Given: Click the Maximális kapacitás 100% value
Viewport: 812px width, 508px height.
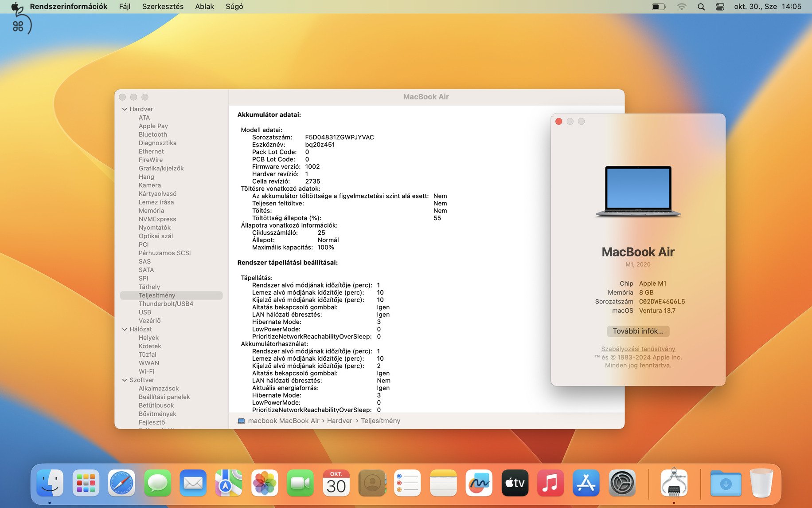Looking at the screenshot, I should pyautogui.click(x=326, y=248).
